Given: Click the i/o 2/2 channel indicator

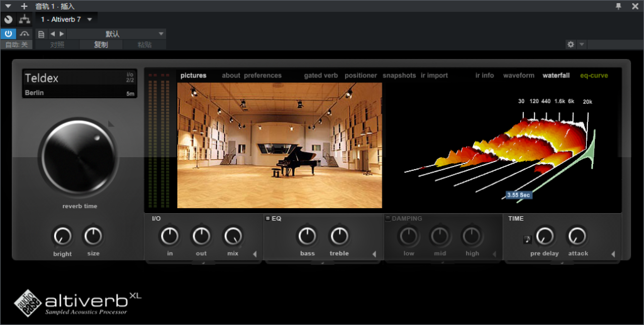Looking at the screenshot, I should click(x=130, y=77).
